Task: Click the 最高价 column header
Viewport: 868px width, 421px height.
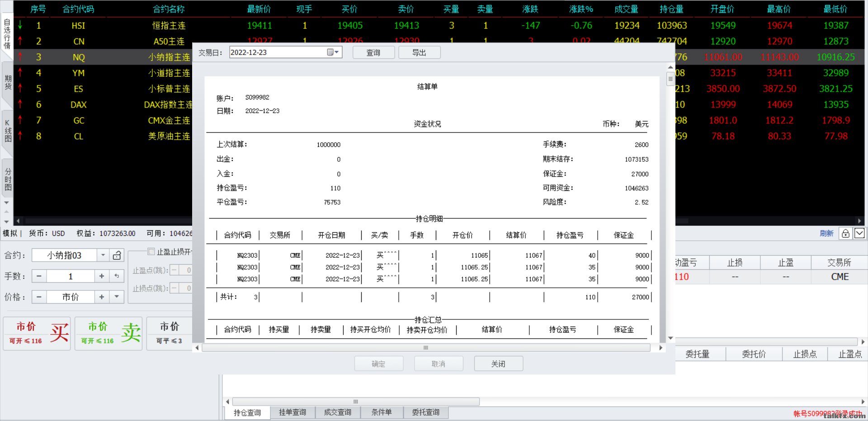Action: pos(779,9)
